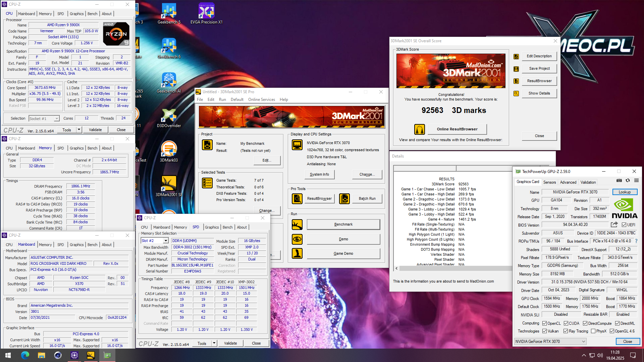644x362 pixels.
Task: Switch to Sensors tab in GPU-Z
Action: (549, 182)
